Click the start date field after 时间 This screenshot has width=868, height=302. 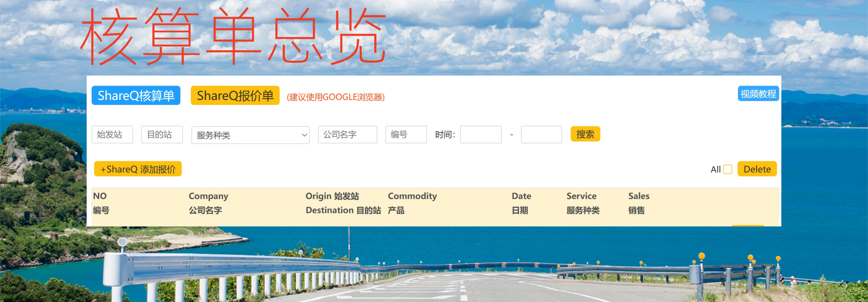point(480,135)
